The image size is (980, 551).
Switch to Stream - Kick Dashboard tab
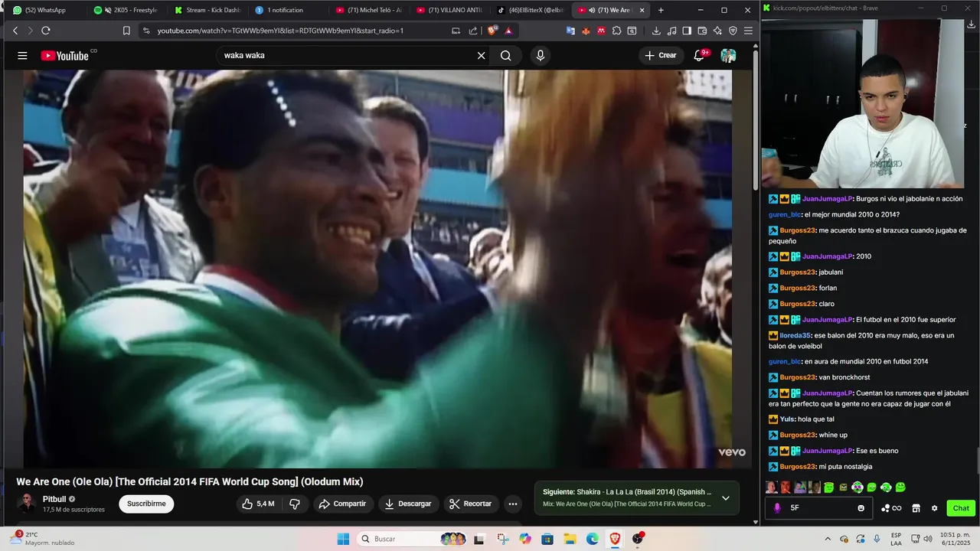coord(207,10)
